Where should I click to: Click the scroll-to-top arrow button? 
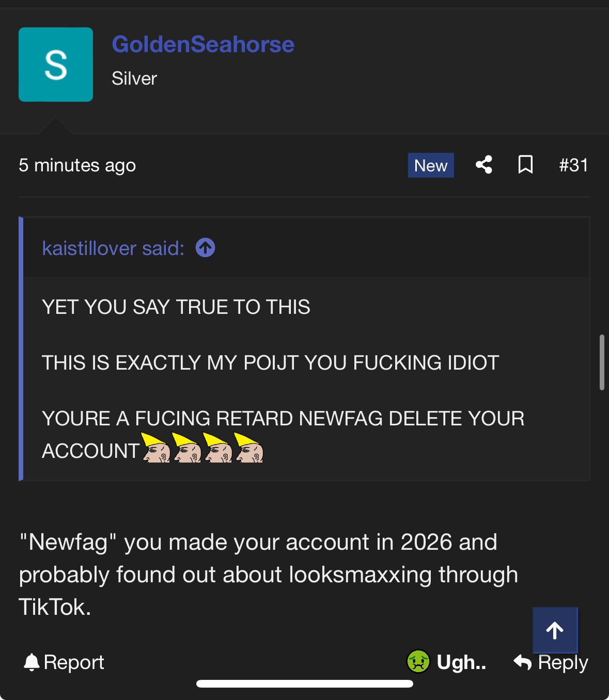[x=555, y=630]
